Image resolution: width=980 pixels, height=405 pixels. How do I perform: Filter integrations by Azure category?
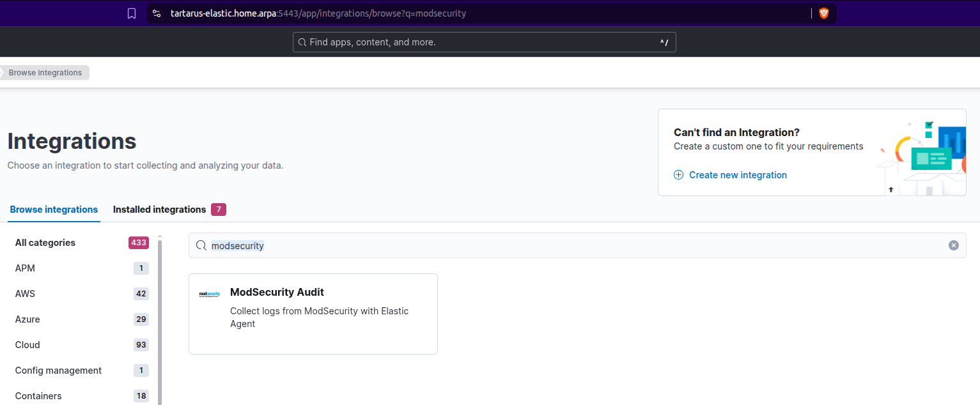coord(27,319)
